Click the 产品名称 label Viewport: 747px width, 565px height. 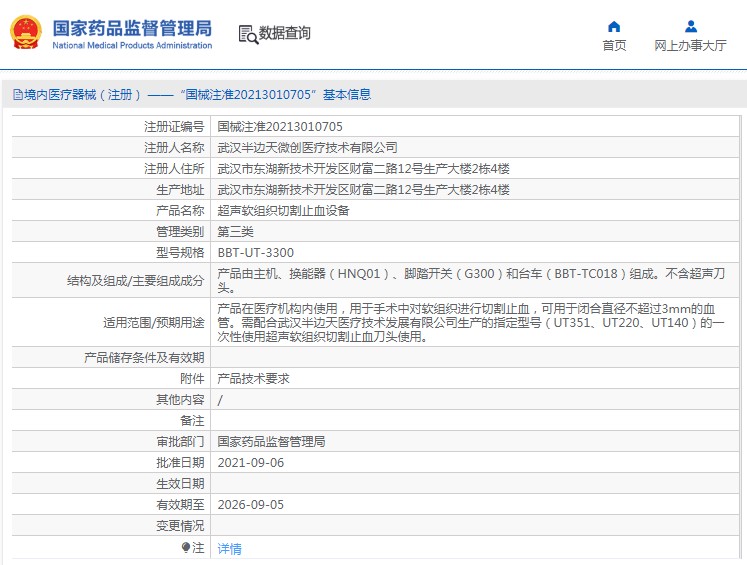point(180,211)
